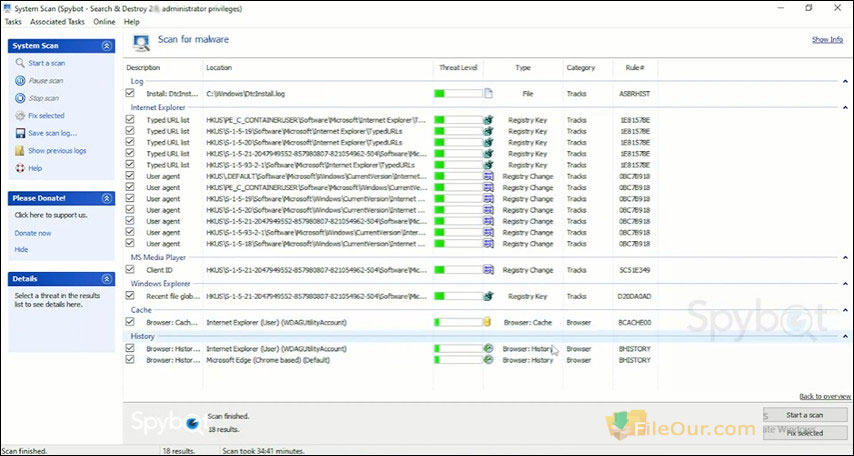Uncheck the Install: DtcInstall log checkbox
Screen dimensions: 854x456
130,93
